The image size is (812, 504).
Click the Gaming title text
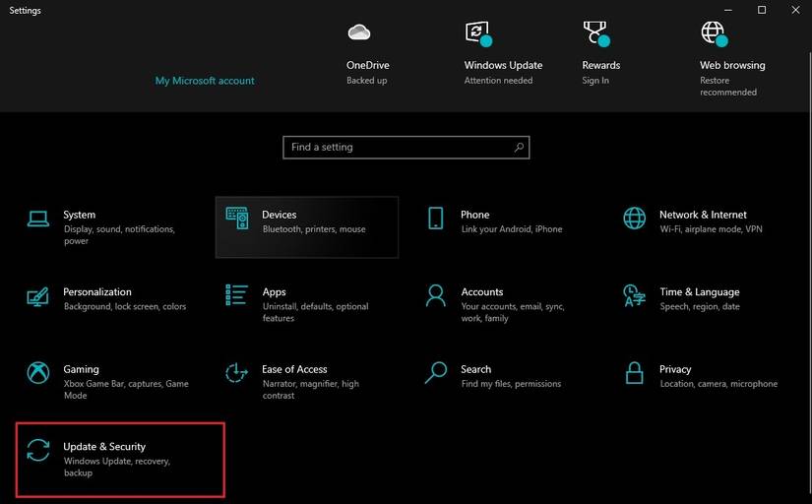point(81,369)
